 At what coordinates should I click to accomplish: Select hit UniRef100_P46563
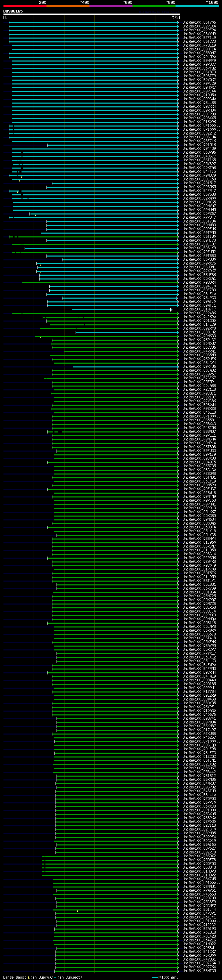[x=199, y=894]
